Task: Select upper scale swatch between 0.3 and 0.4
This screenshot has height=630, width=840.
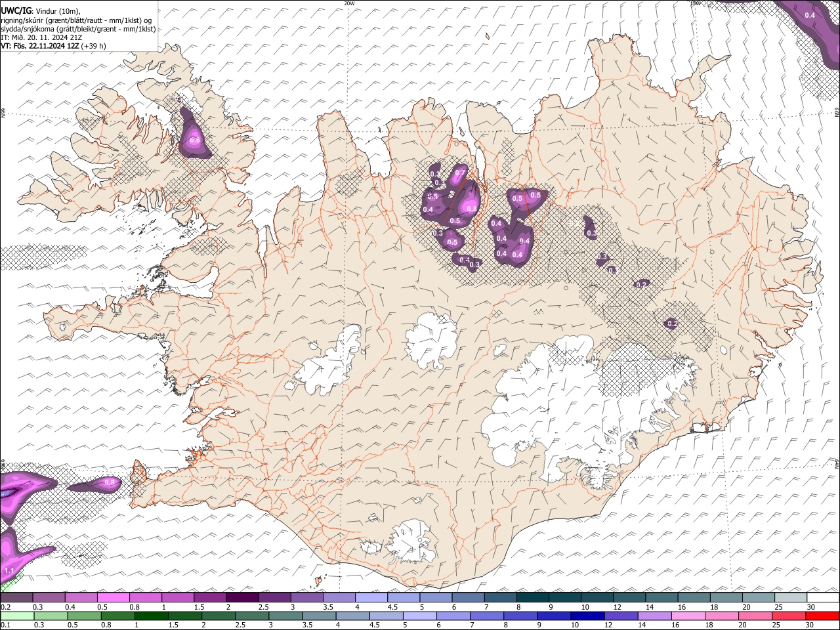Action: (49, 597)
